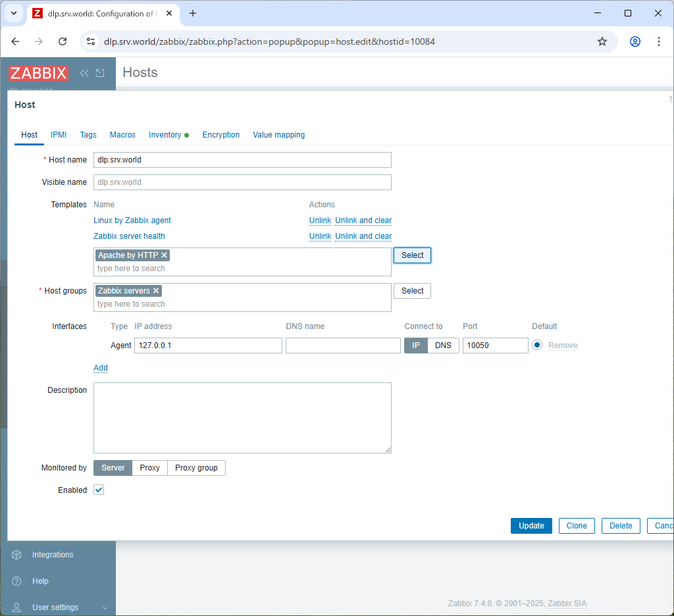
Task: Click the Help question mark icon
Action: pyautogui.click(x=16, y=581)
